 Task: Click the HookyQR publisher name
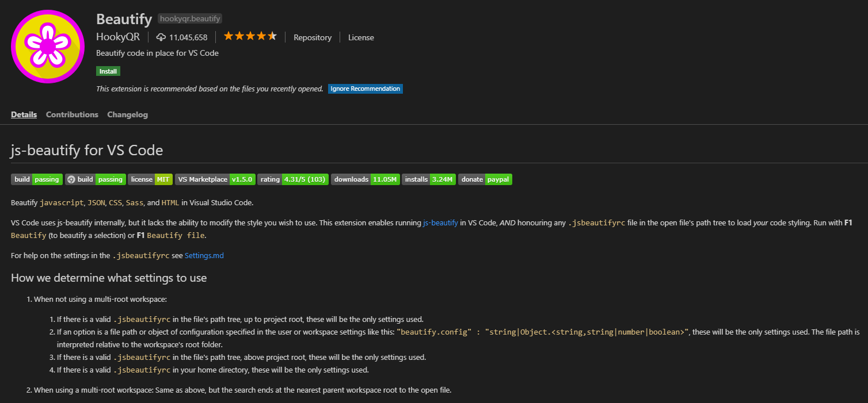[x=118, y=37]
